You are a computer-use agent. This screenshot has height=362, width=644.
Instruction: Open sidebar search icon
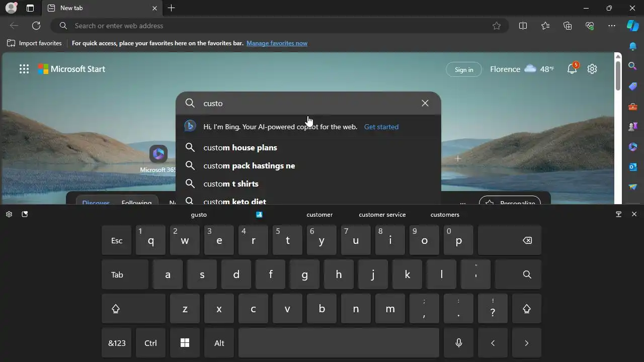tap(633, 66)
